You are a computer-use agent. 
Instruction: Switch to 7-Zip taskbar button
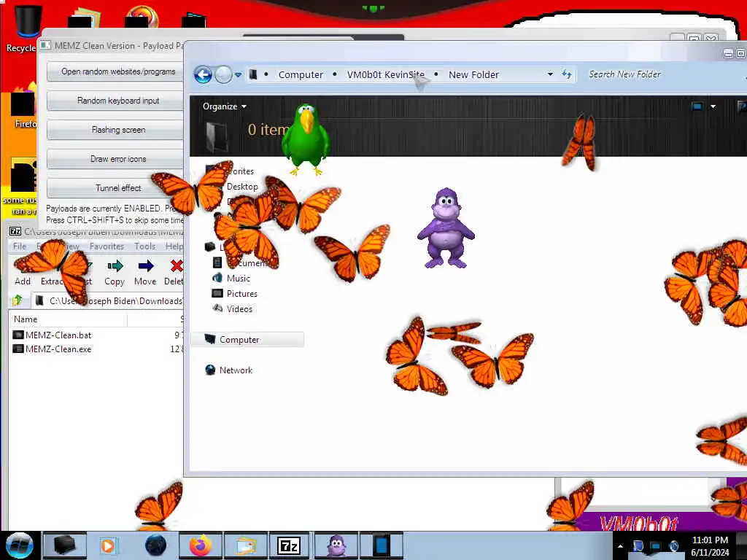(x=289, y=545)
